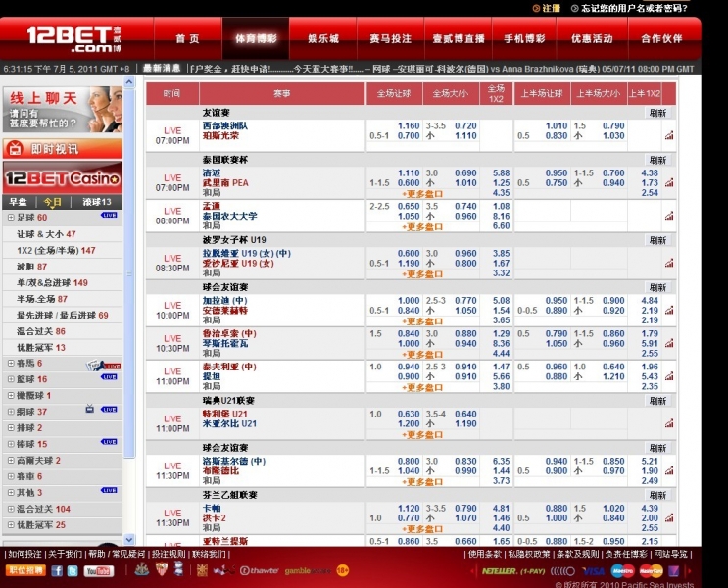Click the sidebar scrollbar down arrow

129,539
